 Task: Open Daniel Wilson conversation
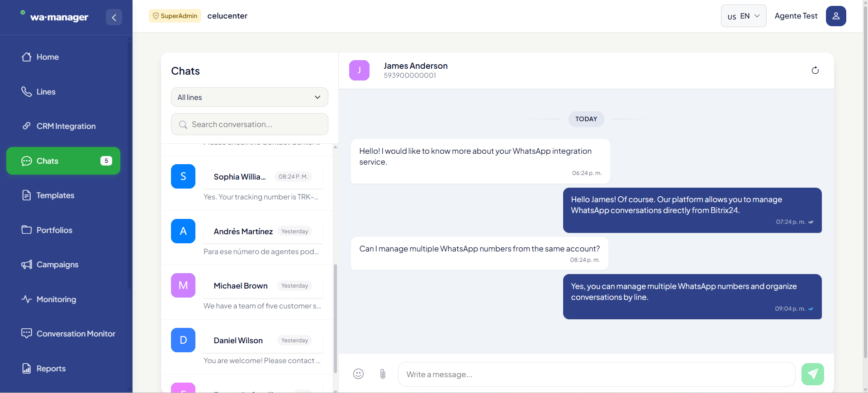pos(247,347)
